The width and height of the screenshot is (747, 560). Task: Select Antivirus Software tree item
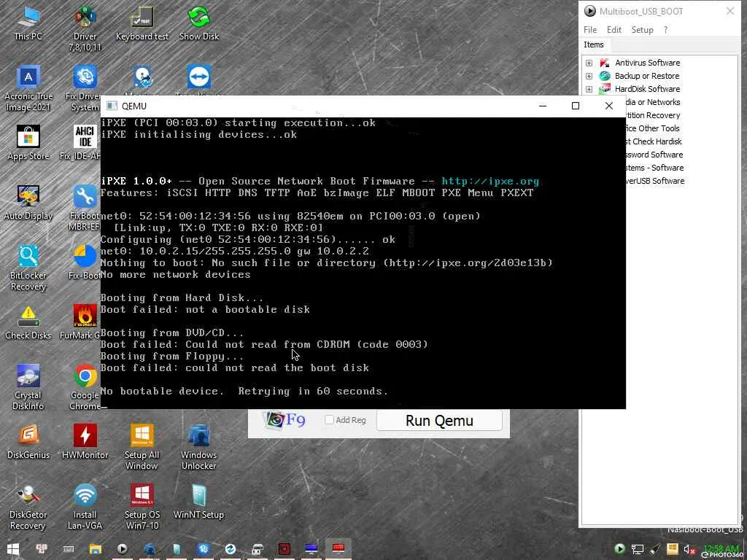[x=648, y=63]
